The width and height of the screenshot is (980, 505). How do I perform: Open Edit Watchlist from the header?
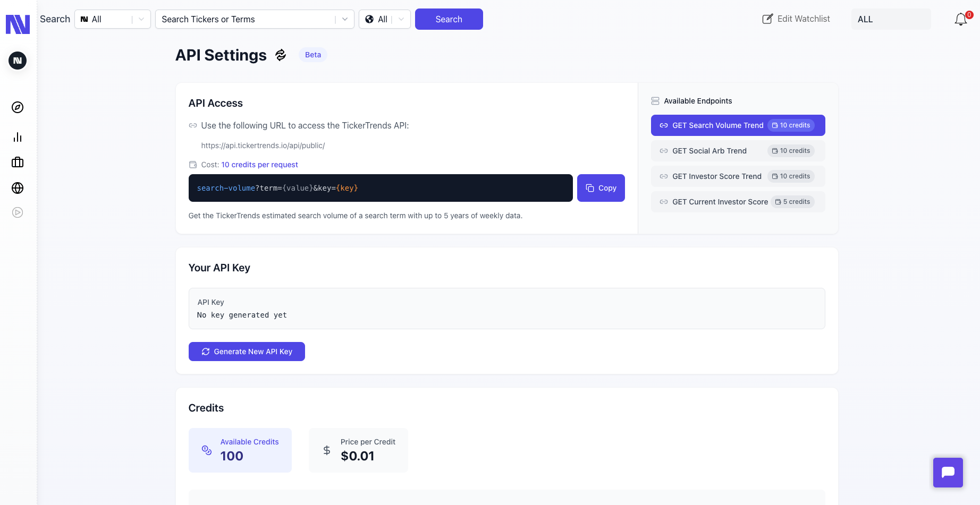pos(796,19)
